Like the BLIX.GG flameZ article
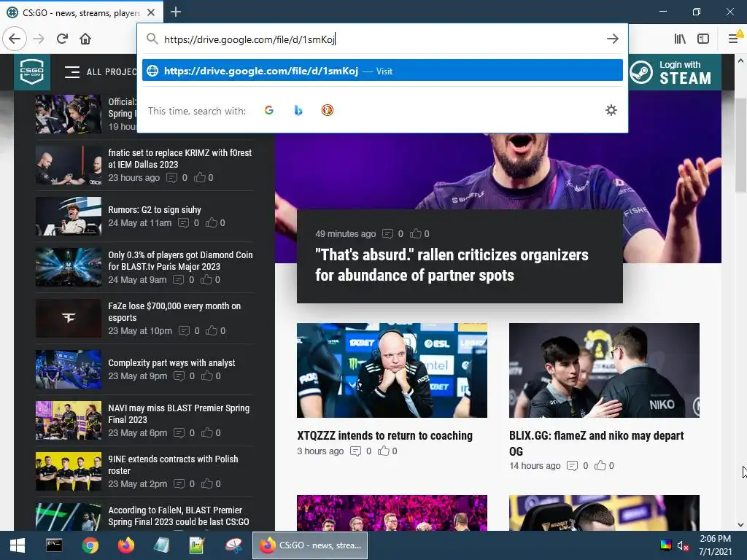 pos(600,465)
